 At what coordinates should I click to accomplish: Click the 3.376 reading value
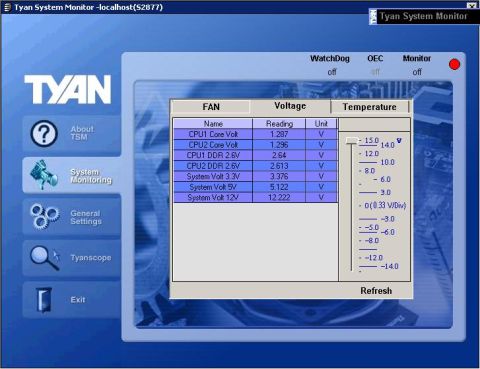[x=279, y=176]
